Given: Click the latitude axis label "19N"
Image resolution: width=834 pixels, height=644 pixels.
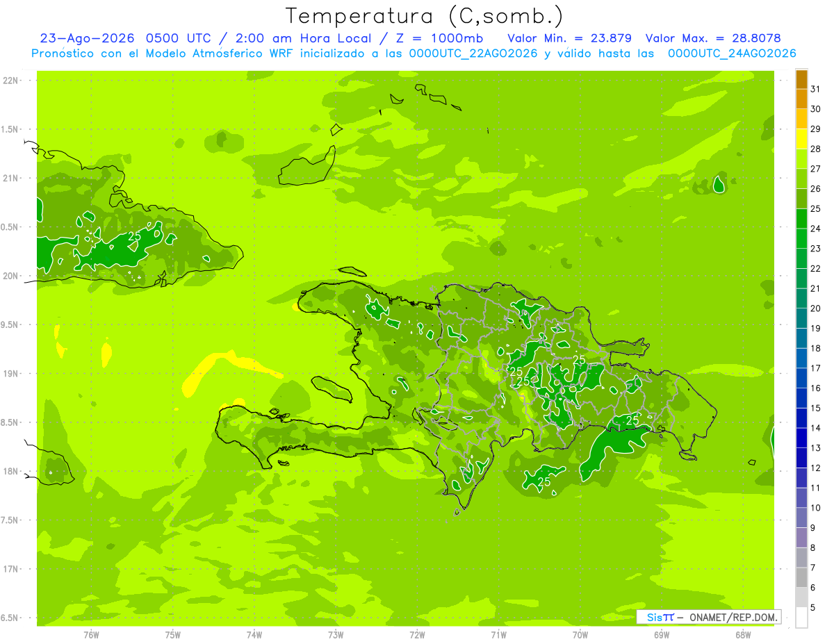Looking at the screenshot, I should (11, 374).
